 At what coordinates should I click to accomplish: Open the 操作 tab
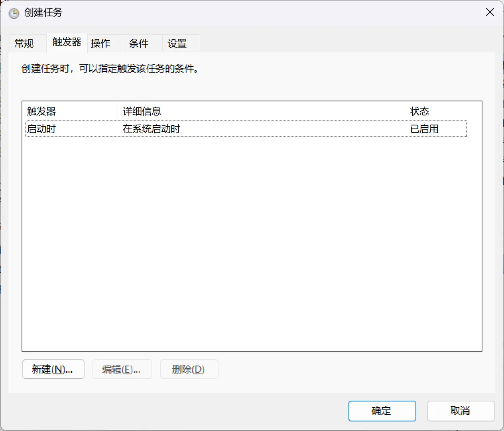point(100,43)
